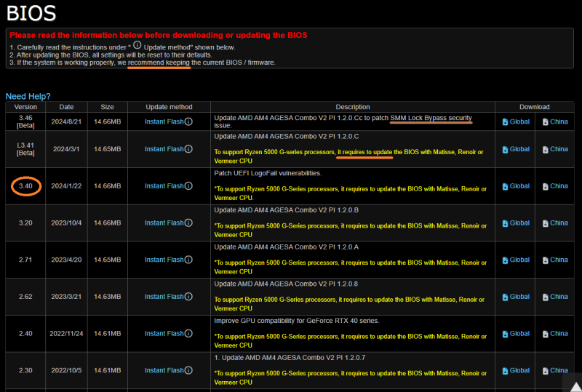Viewport: 582px width, 392px height.
Task: Click the Global download file icon for BIOS 3.46
Action: tap(505, 121)
